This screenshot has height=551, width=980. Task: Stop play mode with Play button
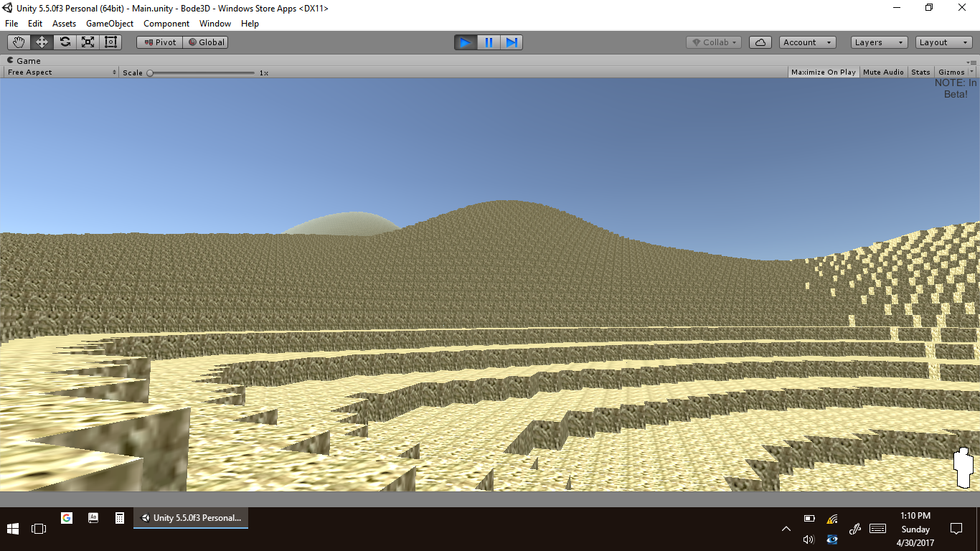click(x=466, y=42)
